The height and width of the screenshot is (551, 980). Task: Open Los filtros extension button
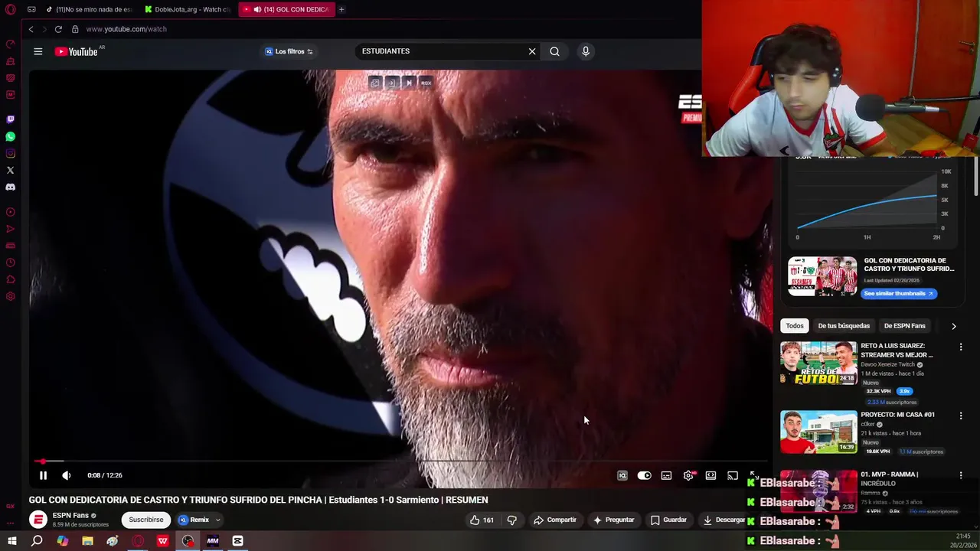[289, 51]
